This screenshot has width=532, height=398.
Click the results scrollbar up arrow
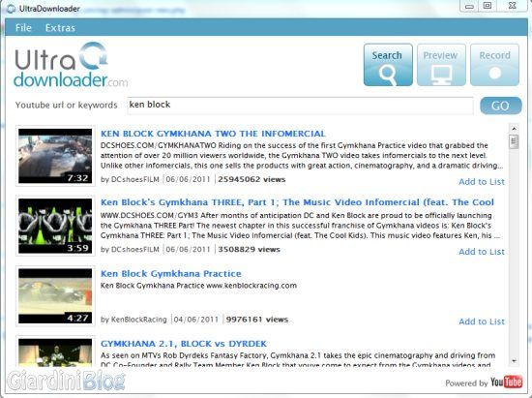click(x=514, y=129)
